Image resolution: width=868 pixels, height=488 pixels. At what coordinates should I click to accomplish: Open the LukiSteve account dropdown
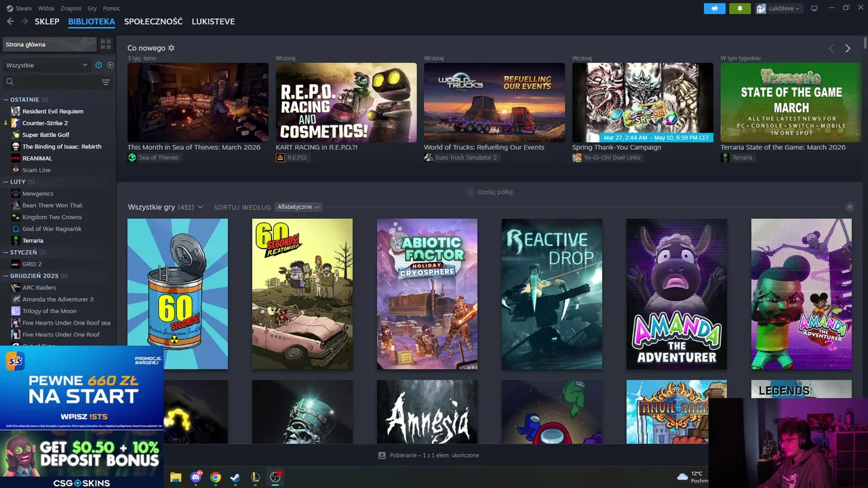tap(778, 8)
